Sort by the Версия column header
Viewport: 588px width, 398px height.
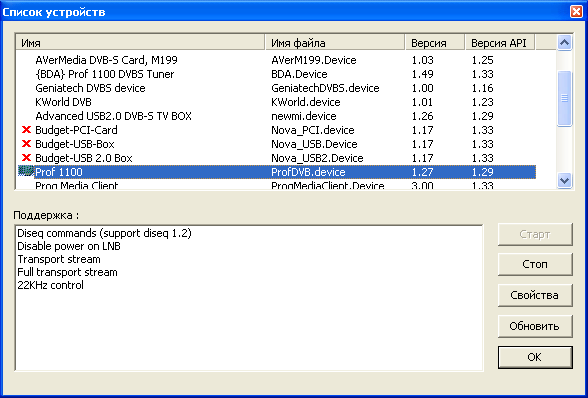(435, 43)
